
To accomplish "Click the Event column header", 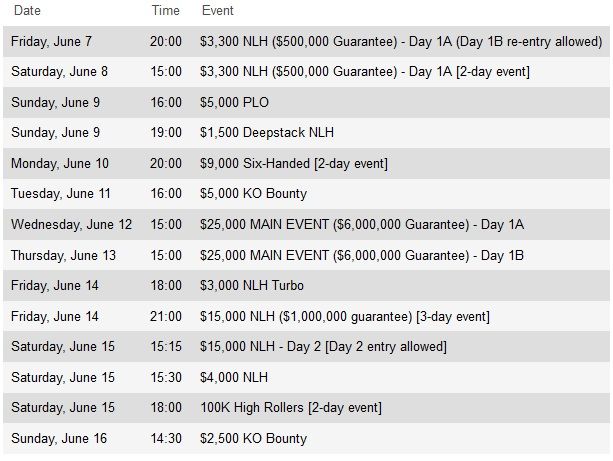I will (x=217, y=11).
